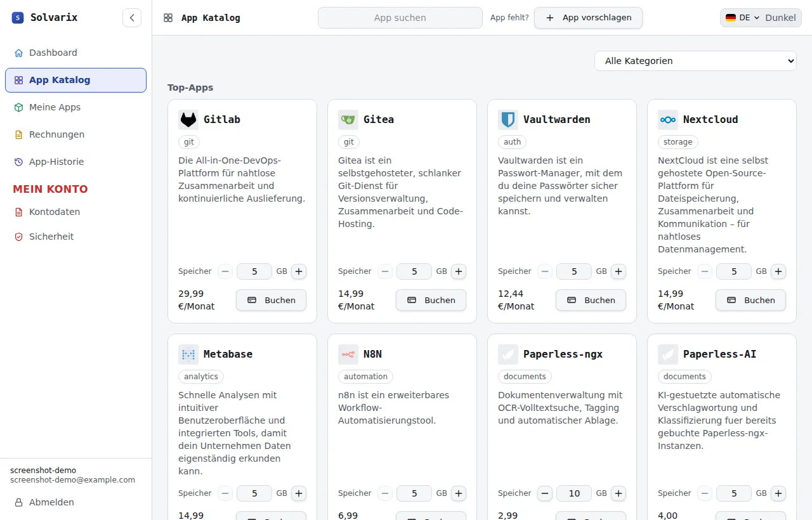Book the Nextcloud app
The height and width of the screenshot is (520, 812).
click(750, 300)
